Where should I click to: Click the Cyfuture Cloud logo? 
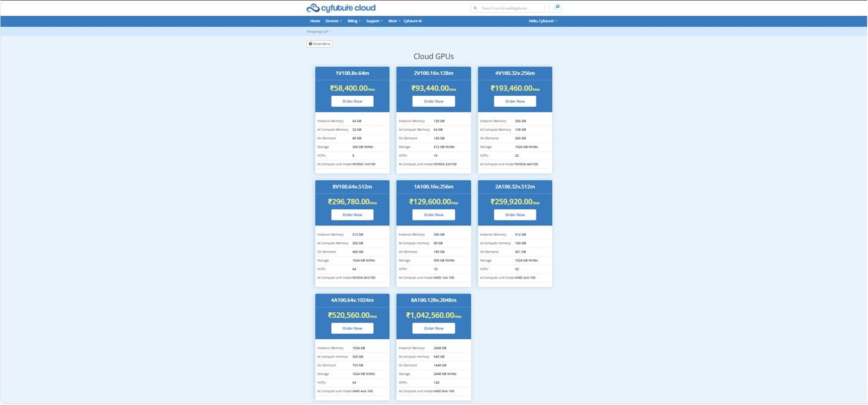coord(341,8)
